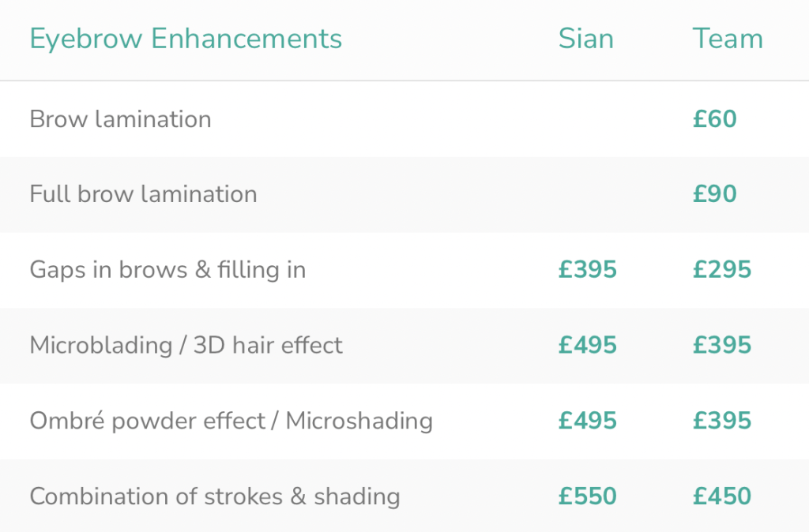This screenshot has height=532, width=809.
Task: Click Sian's £550 Combination price
Action: [x=587, y=496]
